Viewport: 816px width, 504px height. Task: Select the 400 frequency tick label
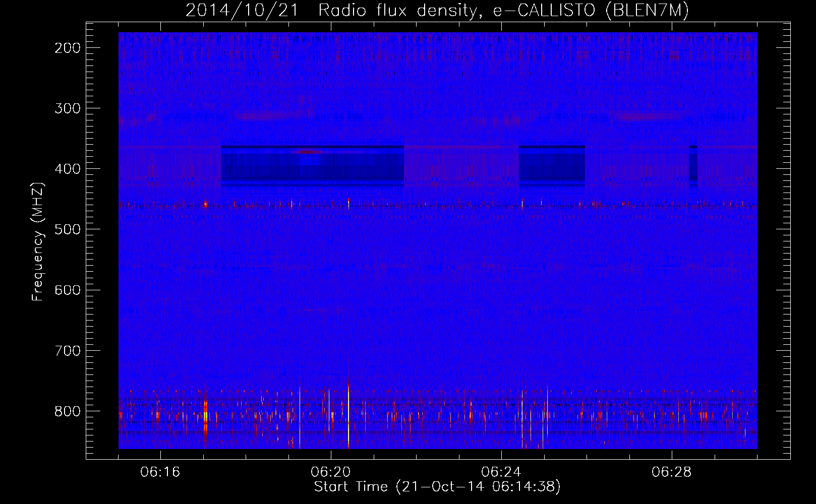click(x=67, y=169)
